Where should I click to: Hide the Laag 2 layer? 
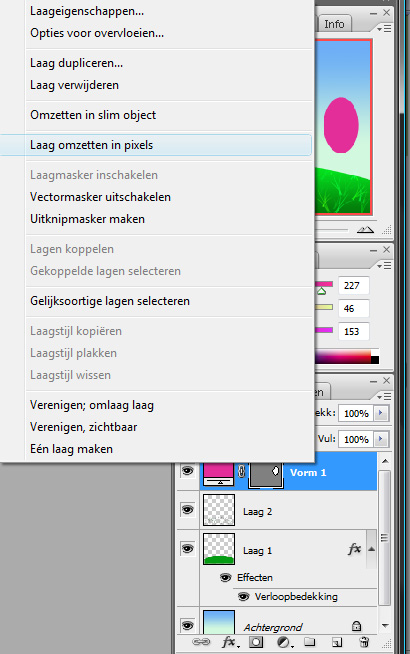point(188,510)
